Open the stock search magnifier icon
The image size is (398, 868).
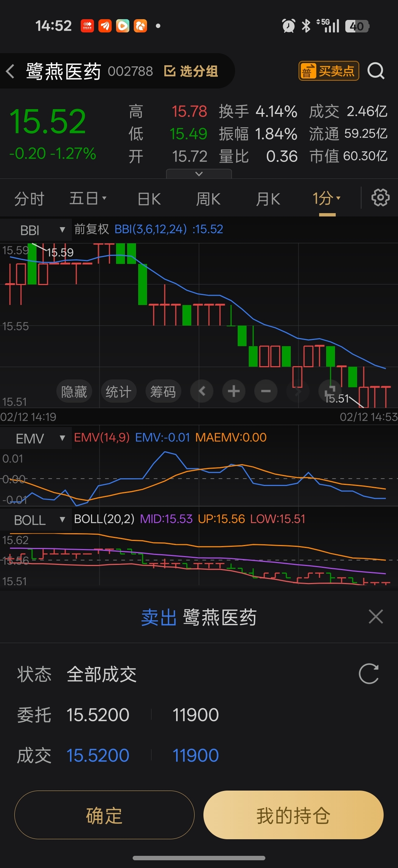(x=376, y=71)
